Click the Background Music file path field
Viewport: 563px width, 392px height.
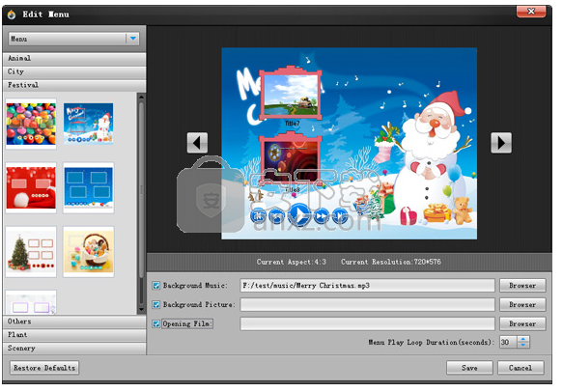(367, 286)
